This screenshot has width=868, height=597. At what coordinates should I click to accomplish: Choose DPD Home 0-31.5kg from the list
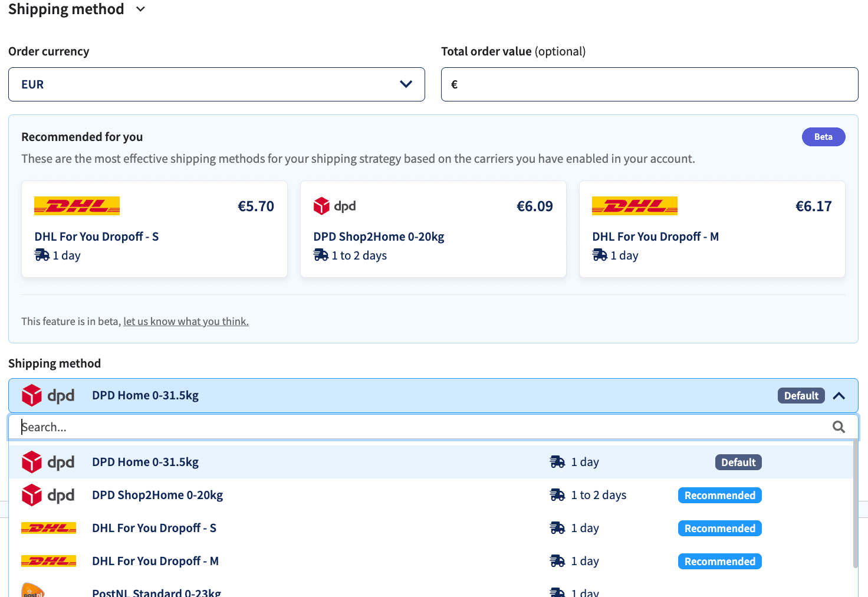pos(431,462)
